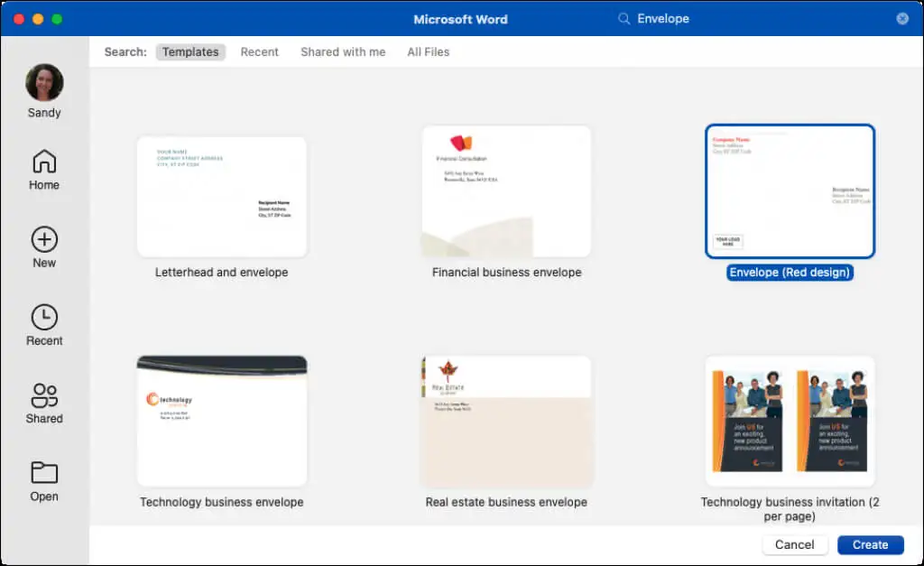
Task: Click the Open folder icon
Action: pos(44,472)
